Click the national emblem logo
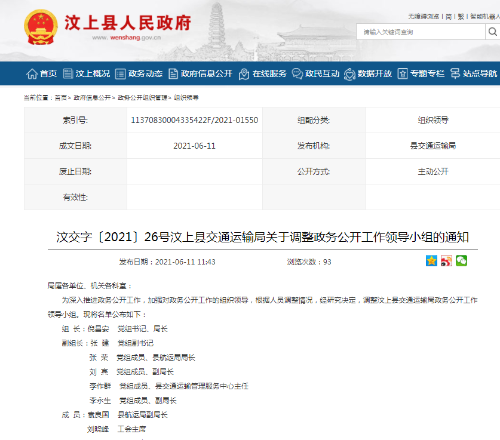The image size is (500, 440). [x=41, y=27]
